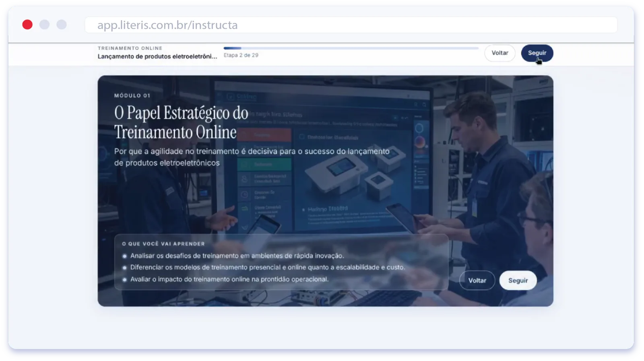Viewport: 644px width, 361px height.
Task: Click the course progress bar
Action: click(x=351, y=48)
